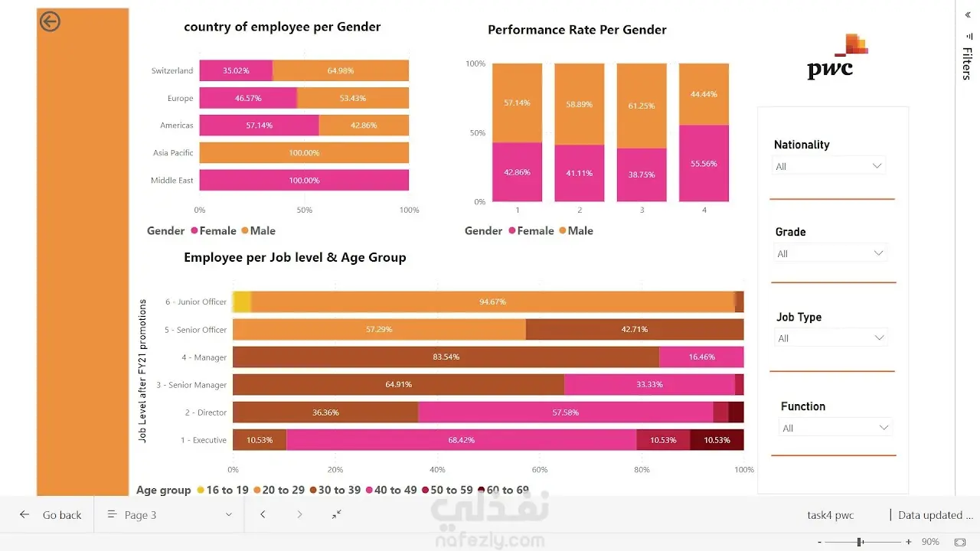Exit full screen mode icon

coord(336,515)
